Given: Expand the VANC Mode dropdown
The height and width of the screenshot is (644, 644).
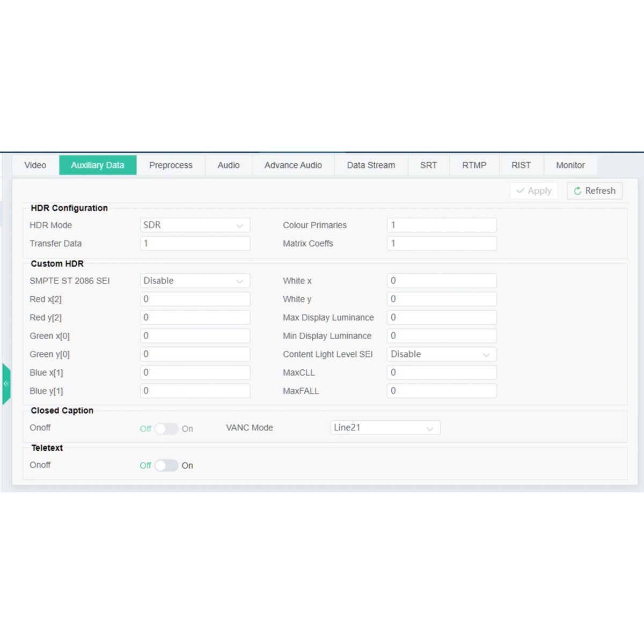Looking at the screenshot, I should point(385,428).
